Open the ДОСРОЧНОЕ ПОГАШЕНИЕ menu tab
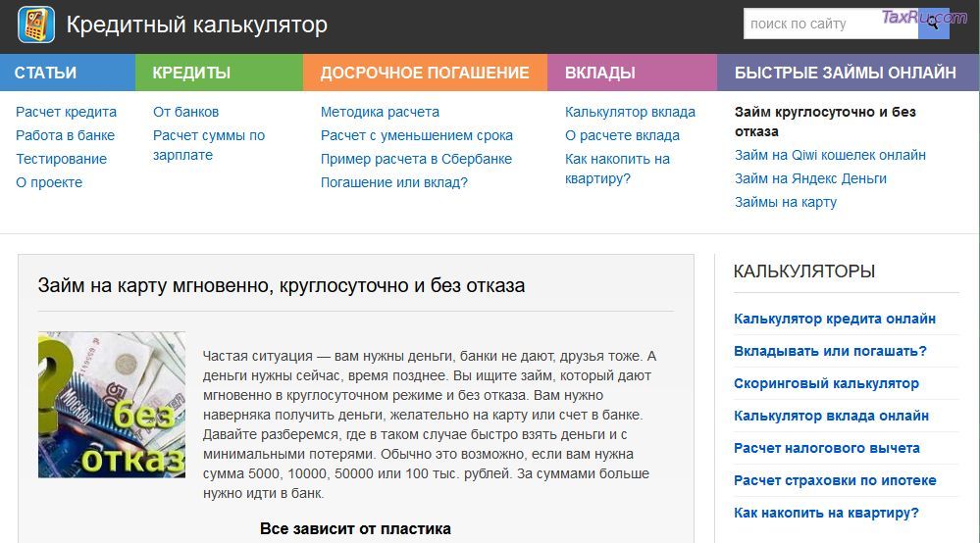Viewport: 980px width, 543px height. click(425, 73)
